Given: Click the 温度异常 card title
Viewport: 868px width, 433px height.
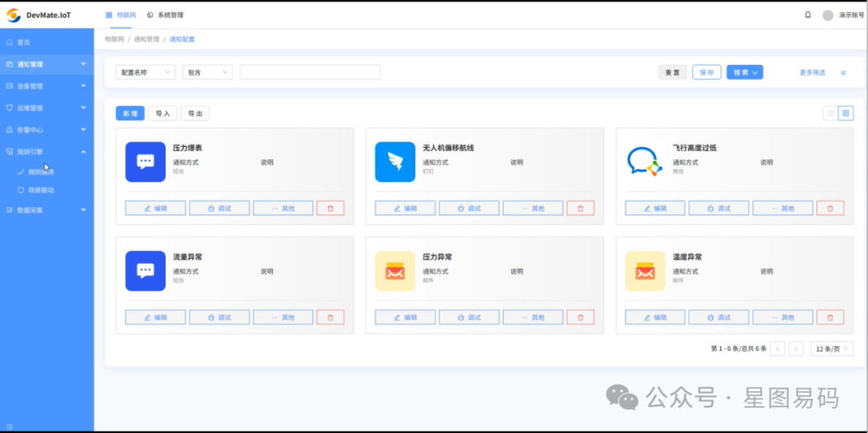Looking at the screenshot, I should 687,257.
